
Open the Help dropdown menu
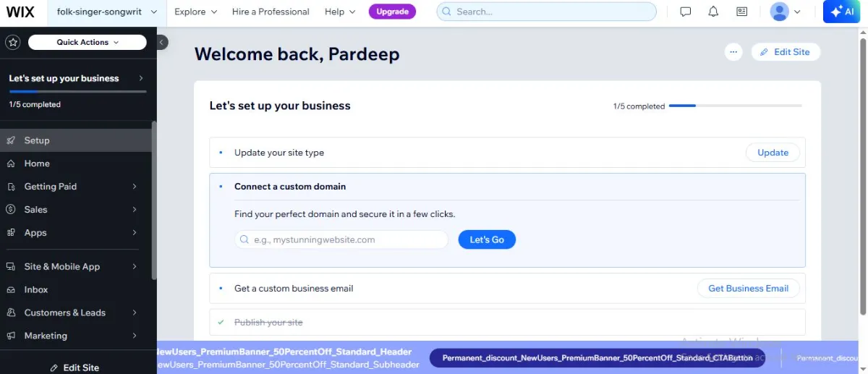click(340, 12)
